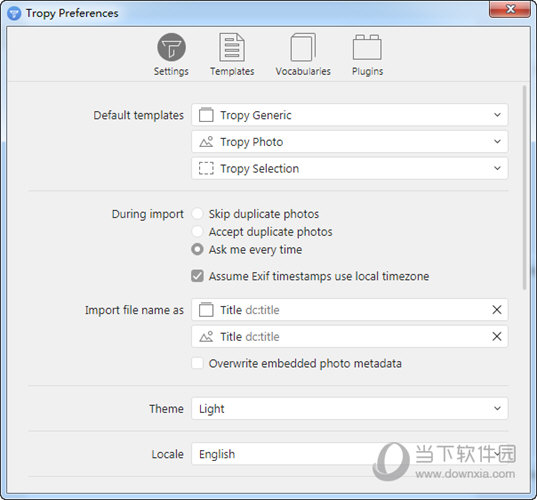
Task: Click the Locale label
Action: pyautogui.click(x=167, y=454)
